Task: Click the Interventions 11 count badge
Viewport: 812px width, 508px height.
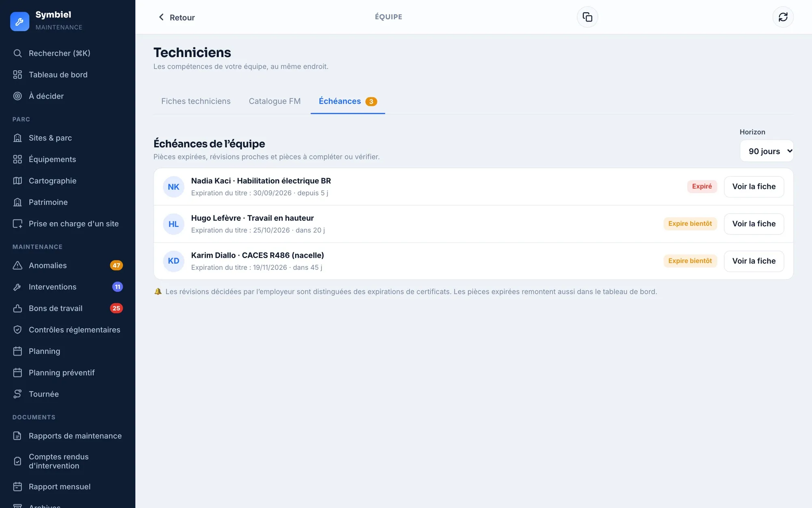Action: [117, 287]
